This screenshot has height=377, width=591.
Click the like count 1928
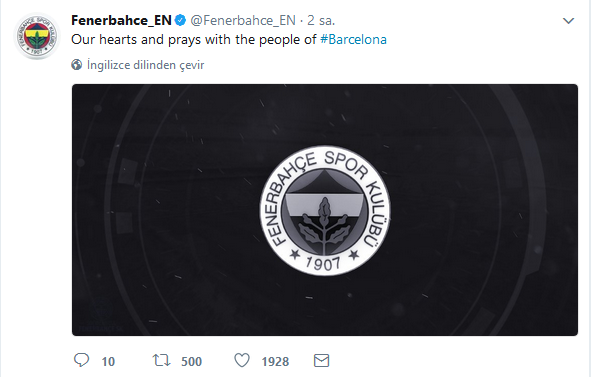pos(275,362)
